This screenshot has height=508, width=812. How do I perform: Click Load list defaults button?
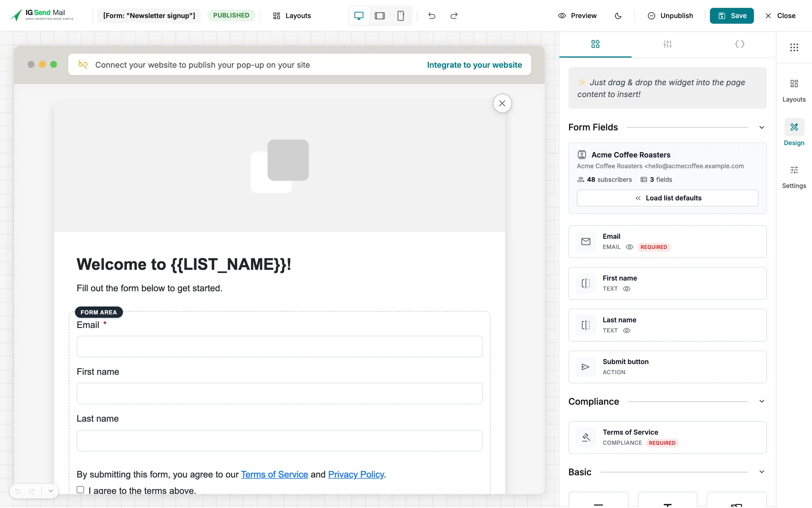[667, 198]
